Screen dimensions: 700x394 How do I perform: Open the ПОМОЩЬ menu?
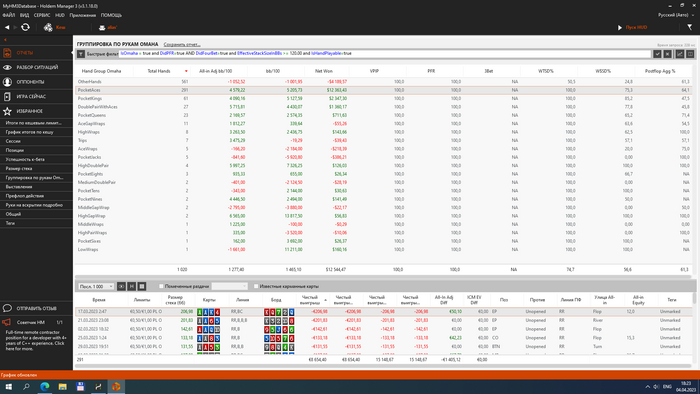click(x=111, y=15)
